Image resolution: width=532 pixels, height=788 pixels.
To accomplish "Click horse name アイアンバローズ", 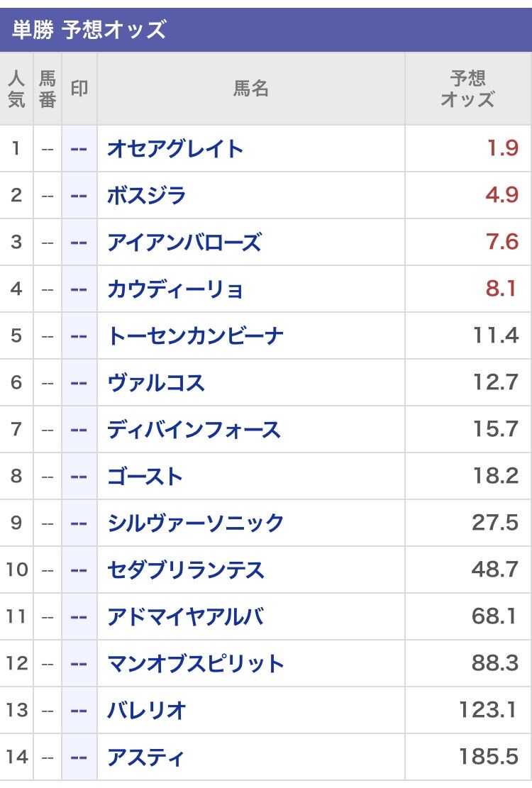I will coord(184,243).
